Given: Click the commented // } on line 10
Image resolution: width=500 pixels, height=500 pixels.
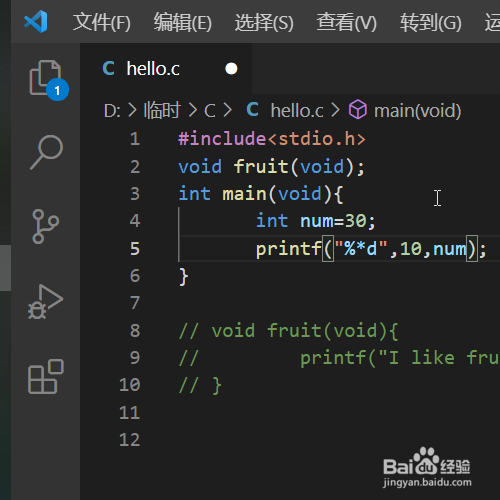Looking at the screenshot, I should pyautogui.click(x=200, y=386).
